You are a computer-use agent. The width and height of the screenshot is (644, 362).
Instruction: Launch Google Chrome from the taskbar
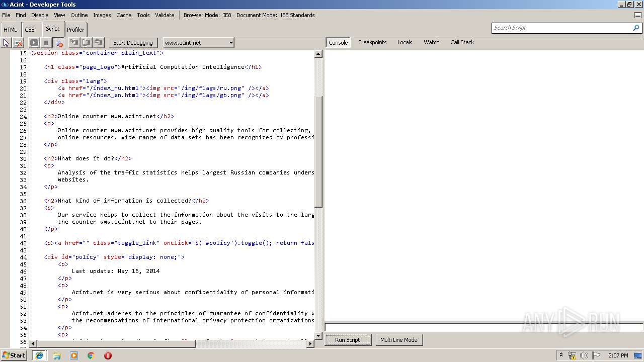tap(91, 355)
